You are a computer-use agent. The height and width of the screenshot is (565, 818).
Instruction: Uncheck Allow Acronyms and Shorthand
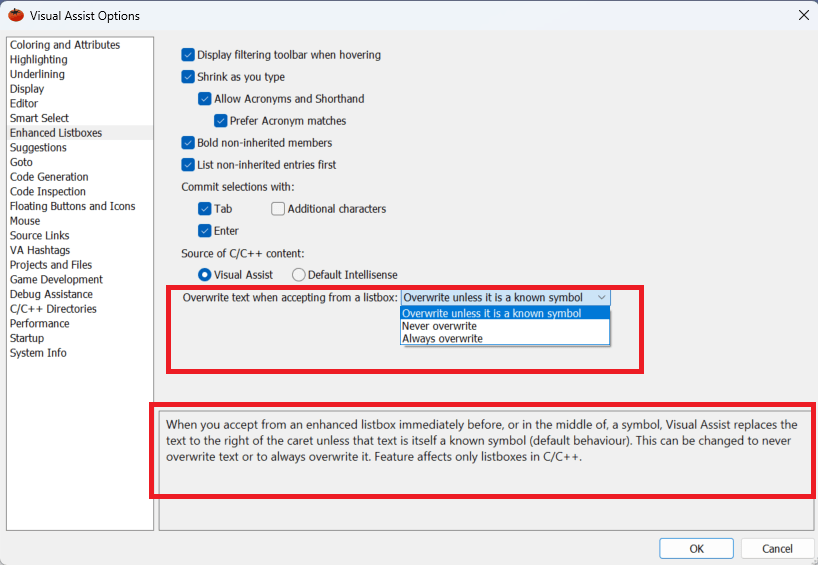[x=205, y=99]
